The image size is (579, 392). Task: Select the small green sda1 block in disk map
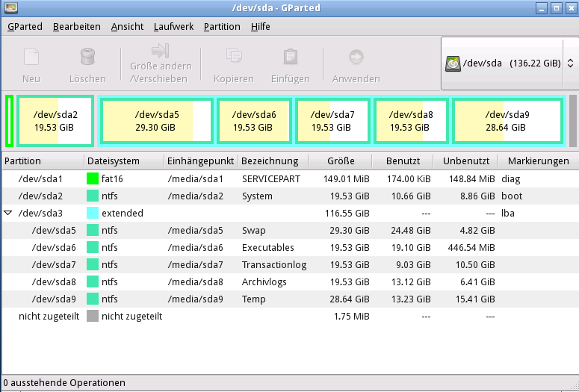[x=10, y=121]
